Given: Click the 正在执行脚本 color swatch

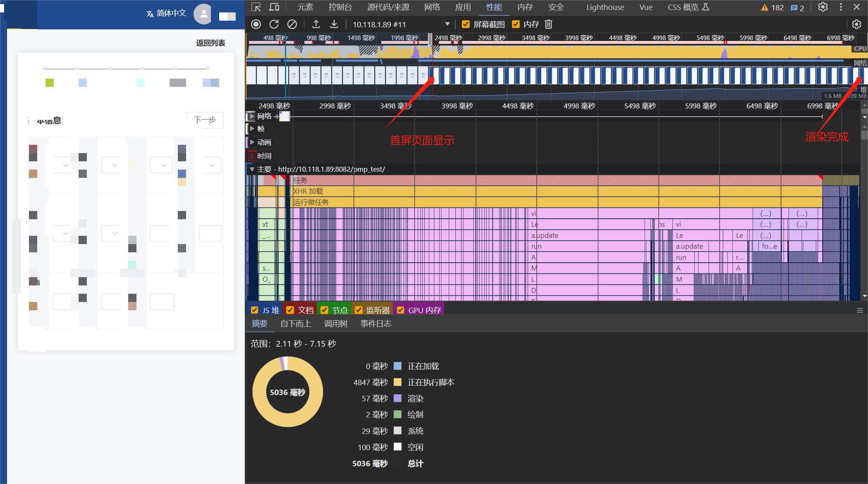Looking at the screenshot, I should click(x=398, y=382).
